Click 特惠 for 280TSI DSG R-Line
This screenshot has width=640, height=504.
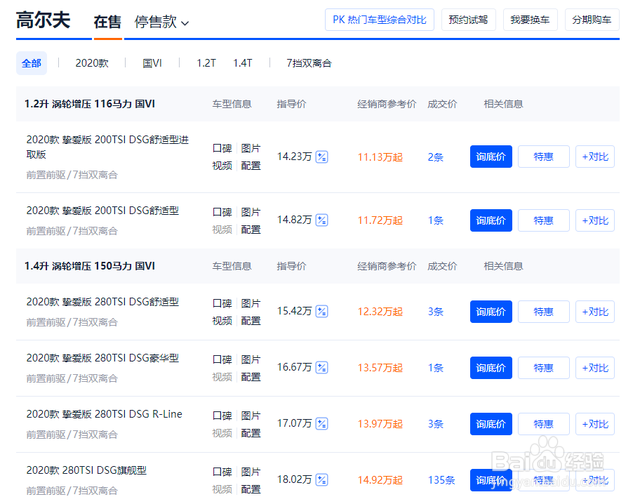click(x=544, y=424)
